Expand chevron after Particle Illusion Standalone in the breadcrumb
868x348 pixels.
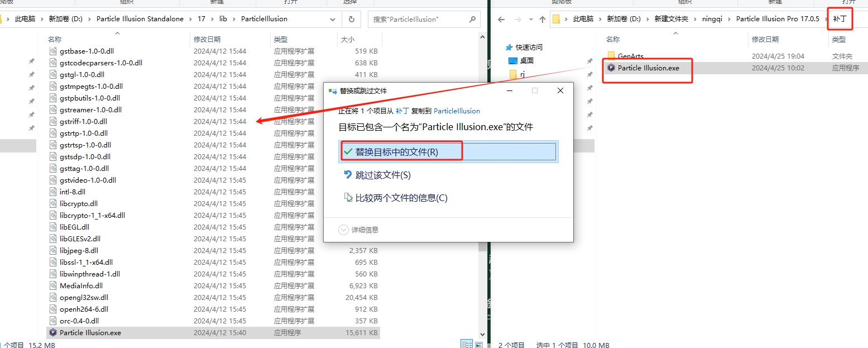191,19
